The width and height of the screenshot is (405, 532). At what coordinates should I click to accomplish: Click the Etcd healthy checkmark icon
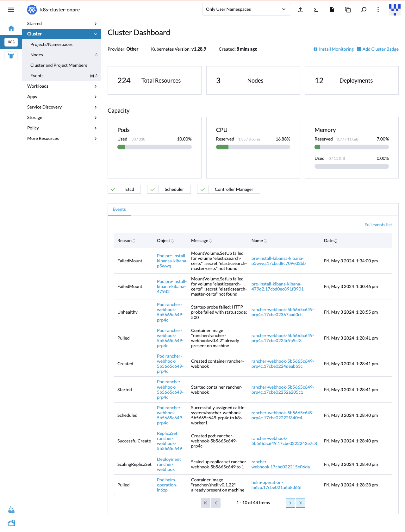coord(113,189)
